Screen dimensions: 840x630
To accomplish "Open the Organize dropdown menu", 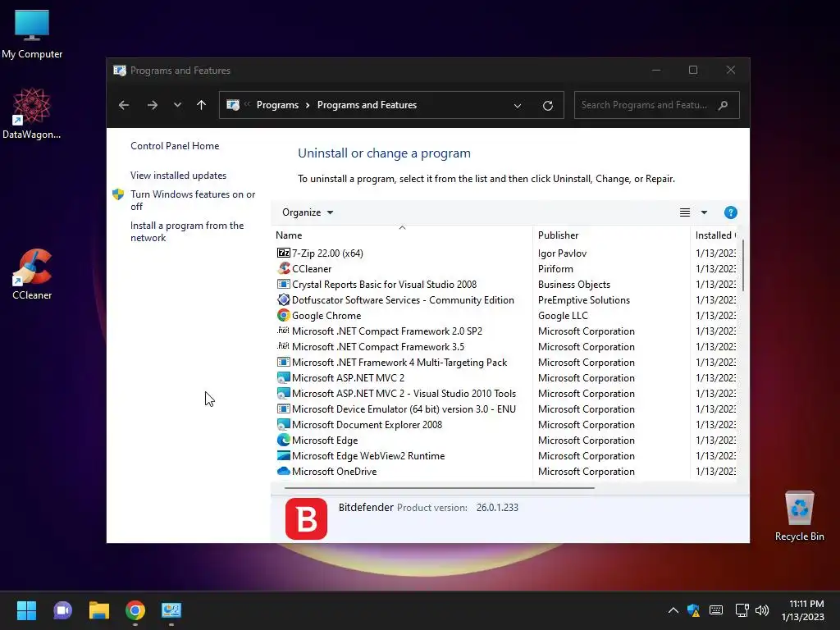I will click(308, 212).
